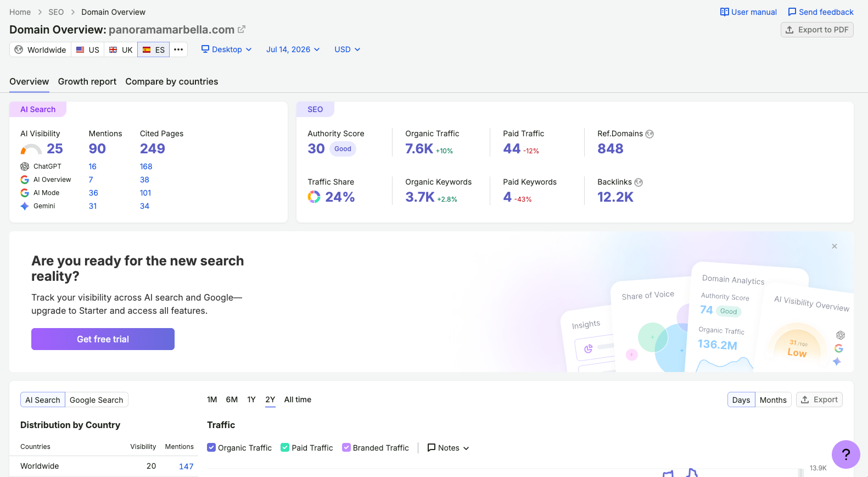This screenshot has height=477, width=868.
Task: Click the AI Visibility gauge icon
Action: click(31, 149)
